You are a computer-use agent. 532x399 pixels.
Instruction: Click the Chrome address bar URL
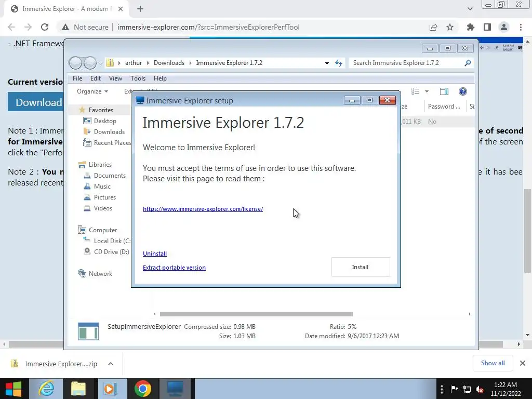[x=208, y=27]
